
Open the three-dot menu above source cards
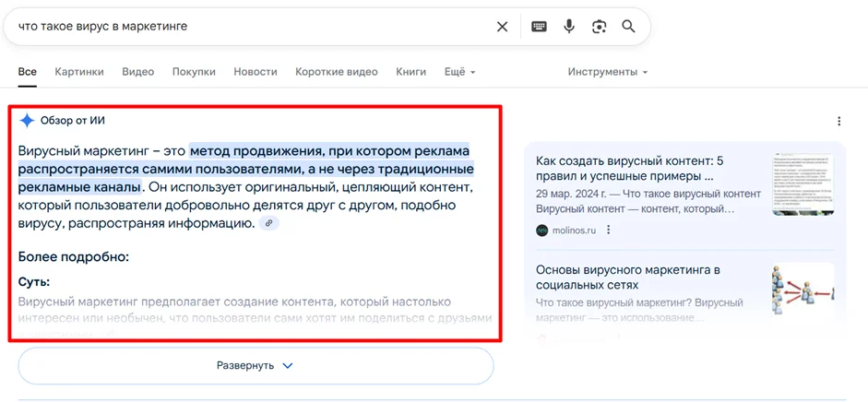coord(839,121)
